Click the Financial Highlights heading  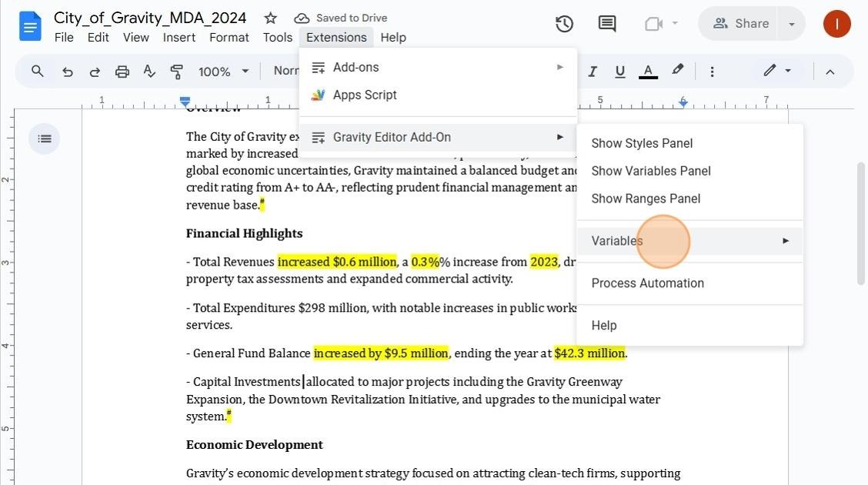[x=244, y=233]
